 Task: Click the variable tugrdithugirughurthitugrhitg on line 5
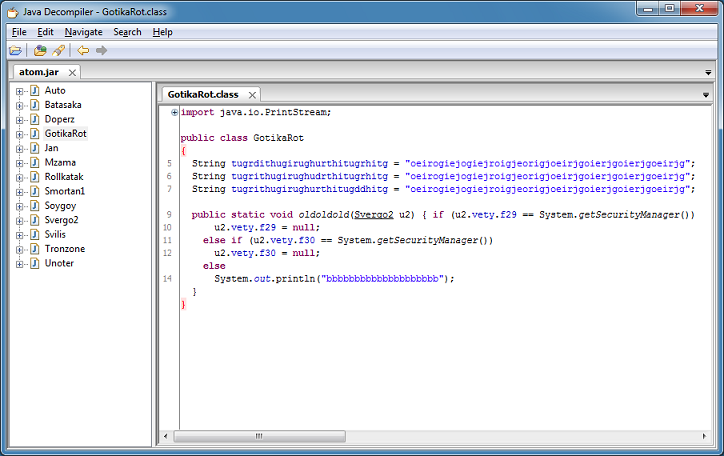click(309, 163)
